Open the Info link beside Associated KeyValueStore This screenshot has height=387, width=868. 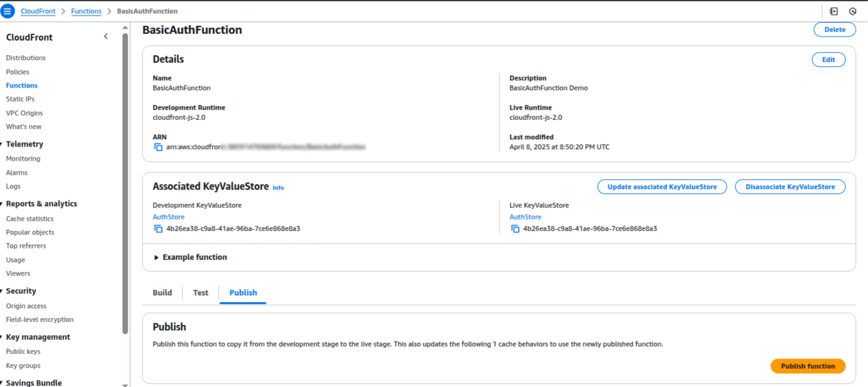(278, 188)
